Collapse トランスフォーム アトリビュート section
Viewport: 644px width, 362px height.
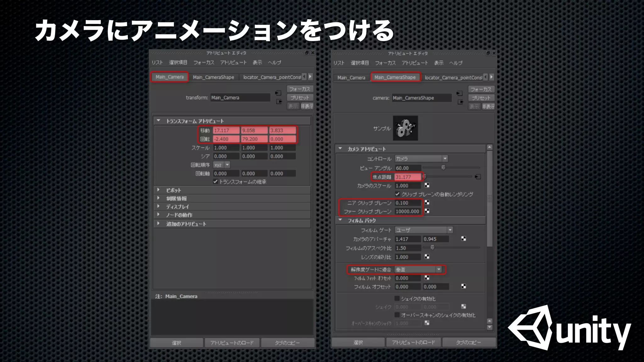click(x=158, y=121)
